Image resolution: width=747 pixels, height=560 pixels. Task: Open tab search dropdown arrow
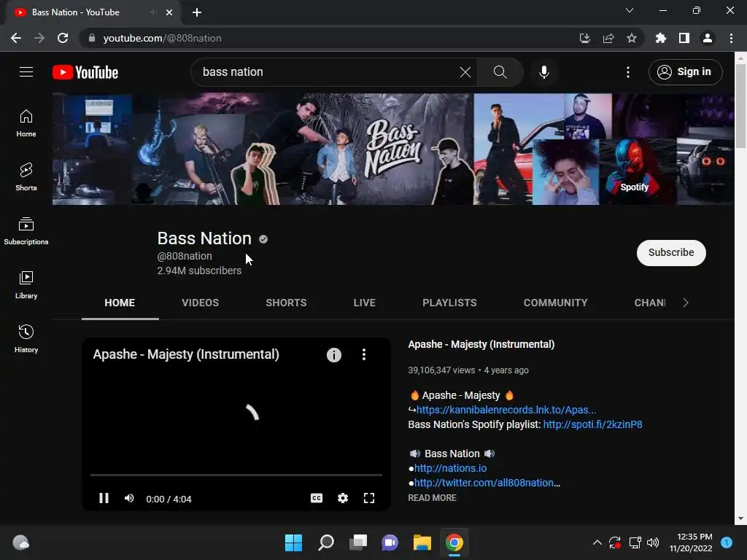pyautogui.click(x=630, y=10)
